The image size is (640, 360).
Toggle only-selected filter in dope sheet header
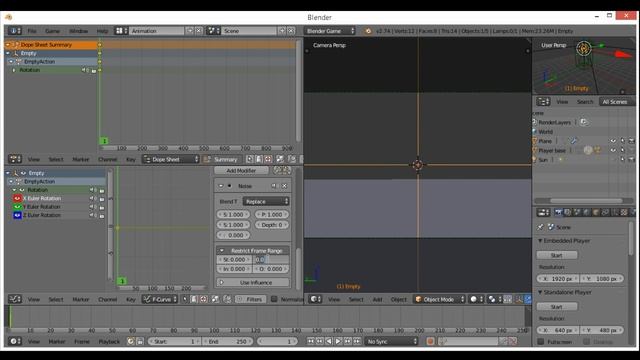click(x=249, y=159)
